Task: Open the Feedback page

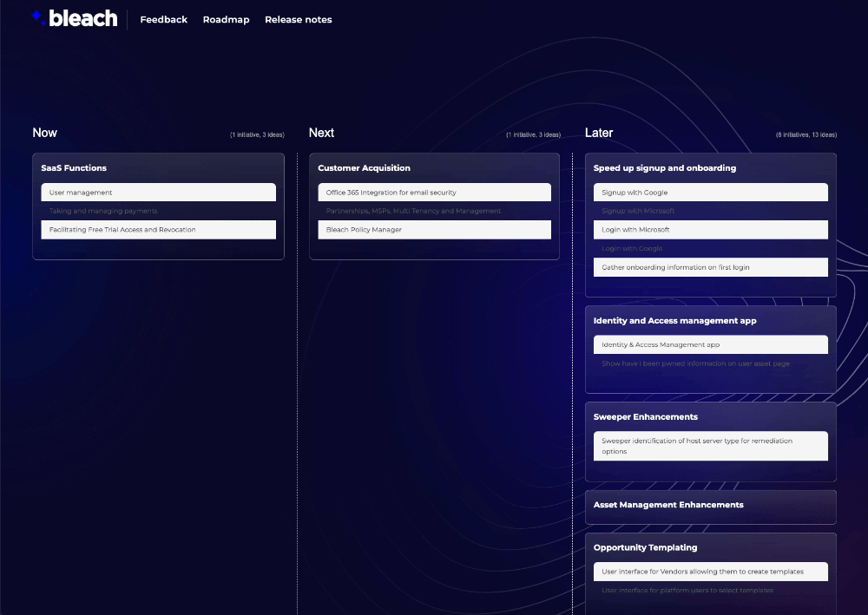Action: coord(164,19)
